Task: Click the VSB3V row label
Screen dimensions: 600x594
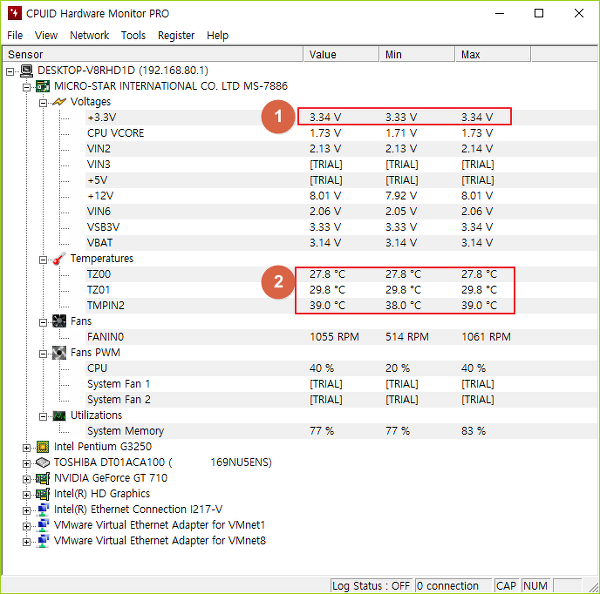Action: pos(103,227)
